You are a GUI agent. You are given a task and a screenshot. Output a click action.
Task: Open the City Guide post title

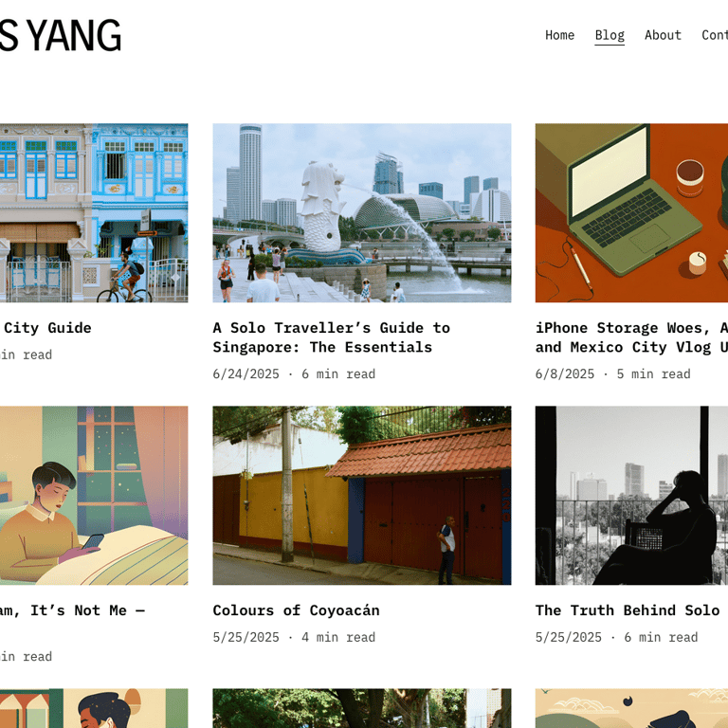point(45,328)
